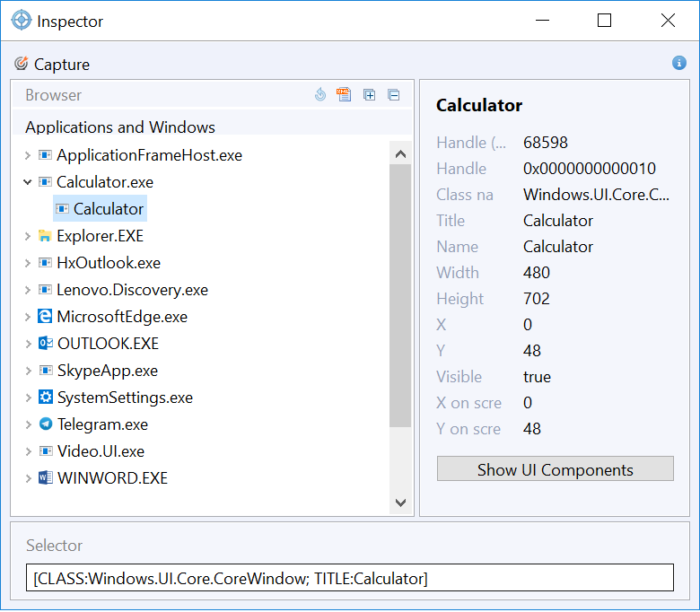Select the Telegram.exe tree row
This screenshot has width=700, height=612.
point(102,424)
